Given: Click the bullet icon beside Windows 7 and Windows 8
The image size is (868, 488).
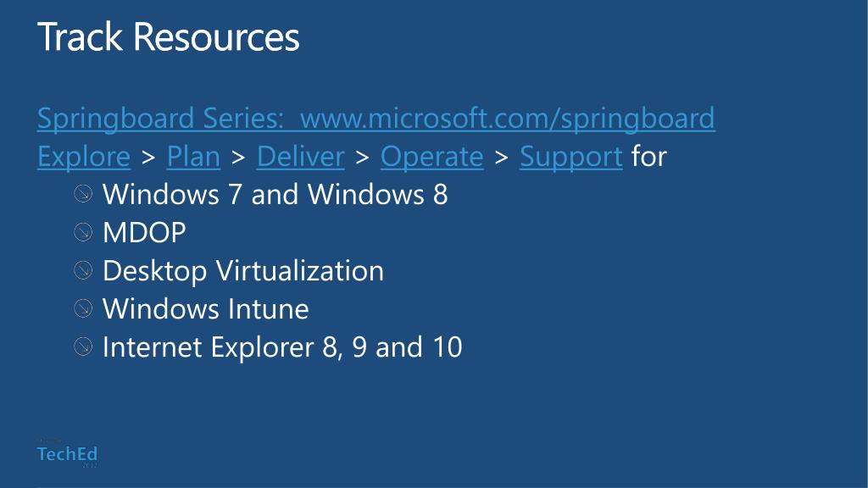Looking at the screenshot, I should pos(83,194).
